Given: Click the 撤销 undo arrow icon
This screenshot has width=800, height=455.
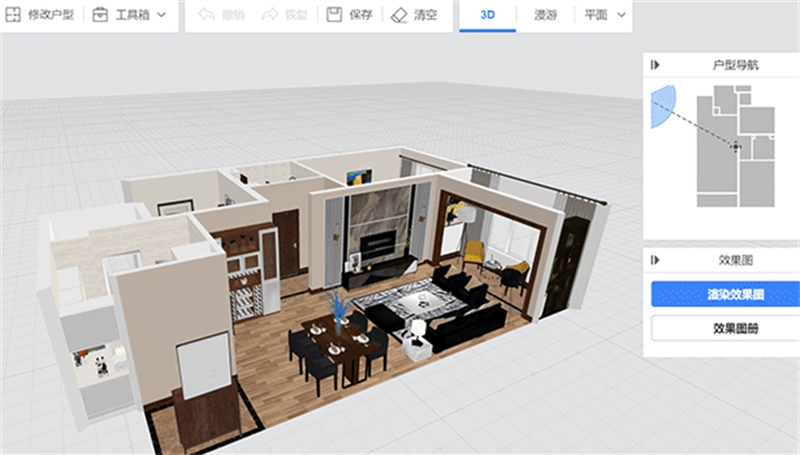Looking at the screenshot, I should click(x=207, y=14).
